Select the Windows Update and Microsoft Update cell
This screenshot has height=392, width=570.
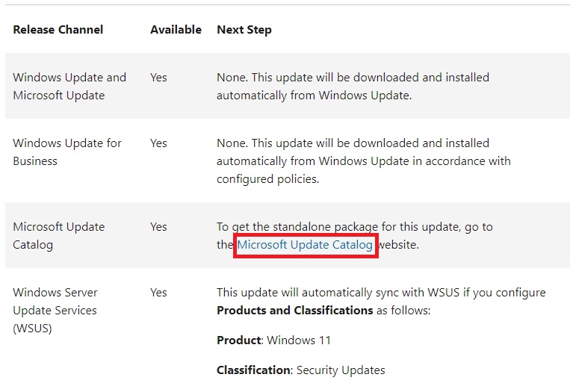pos(69,86)
